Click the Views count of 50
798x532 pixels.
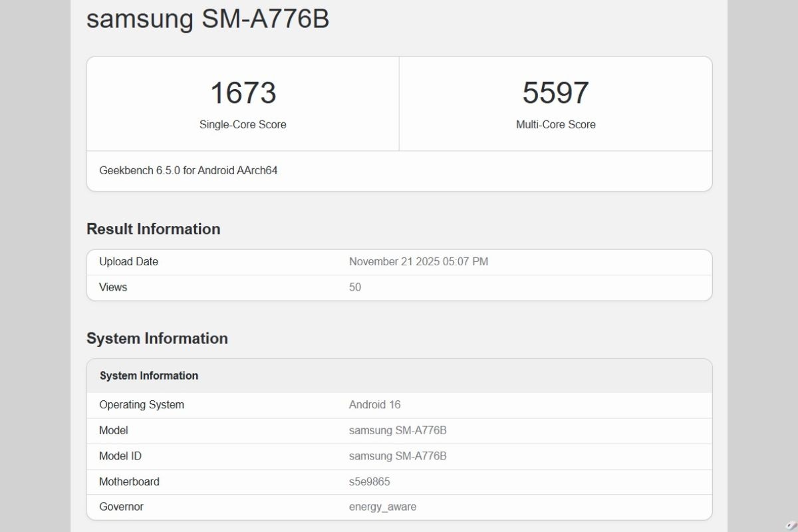point(354,287)
